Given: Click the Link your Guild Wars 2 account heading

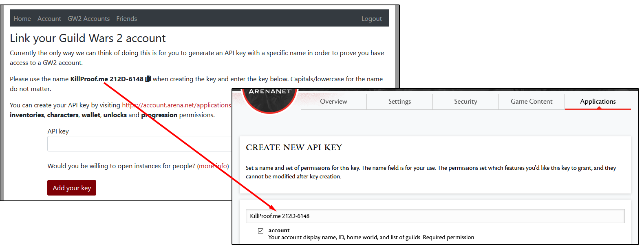Looking at the screenshot, I should [88, 38].
